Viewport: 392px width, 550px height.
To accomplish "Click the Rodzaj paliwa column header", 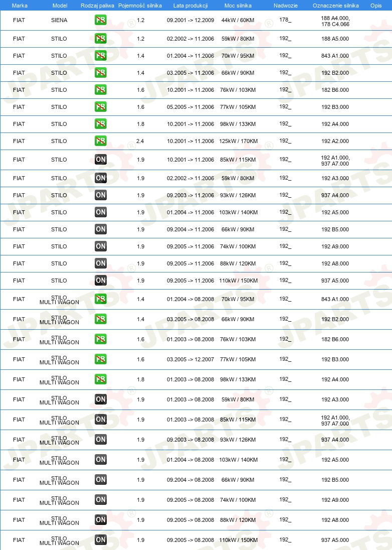I will [97, 6].
